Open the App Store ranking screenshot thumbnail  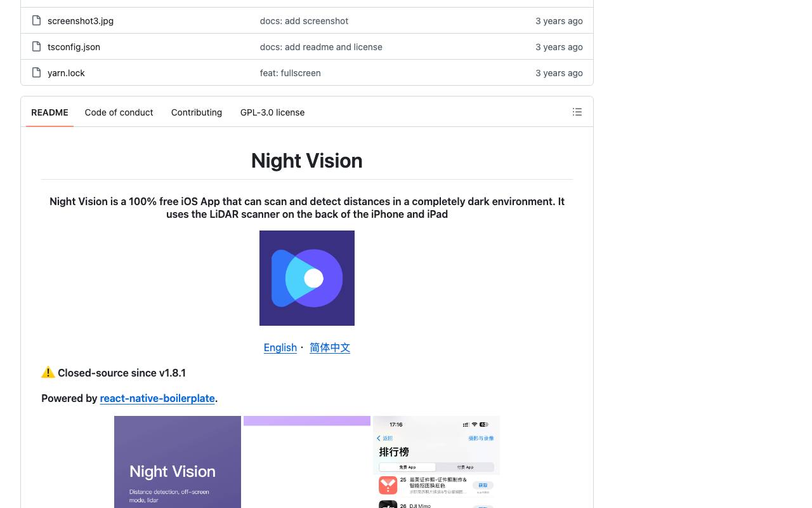click(x=436, y=462)
